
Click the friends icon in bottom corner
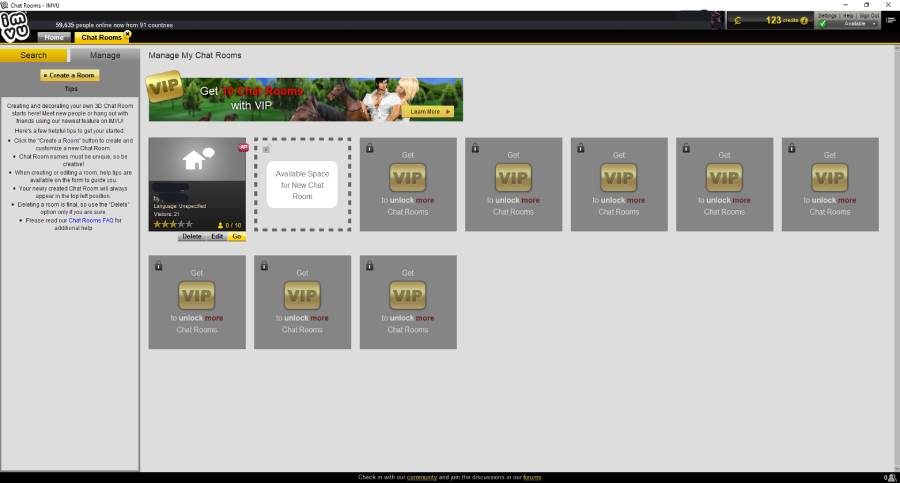pyautogui.click(x=890, y=477)
